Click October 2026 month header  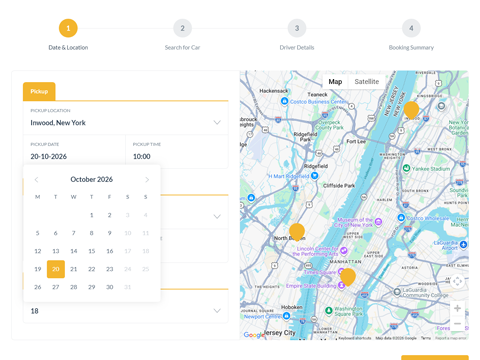click(92, 179)
